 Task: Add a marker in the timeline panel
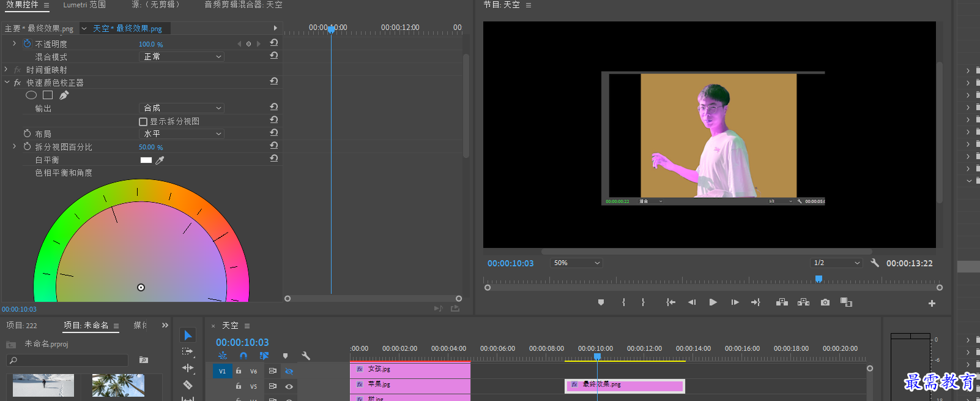tap(285, 356)
